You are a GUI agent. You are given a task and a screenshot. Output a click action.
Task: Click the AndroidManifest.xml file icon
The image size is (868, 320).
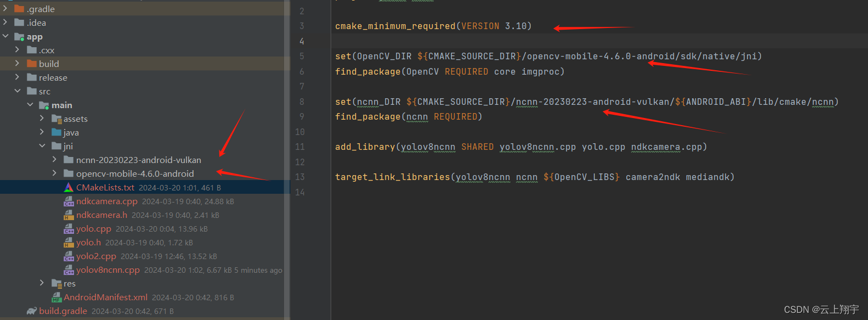pos(56,297)
